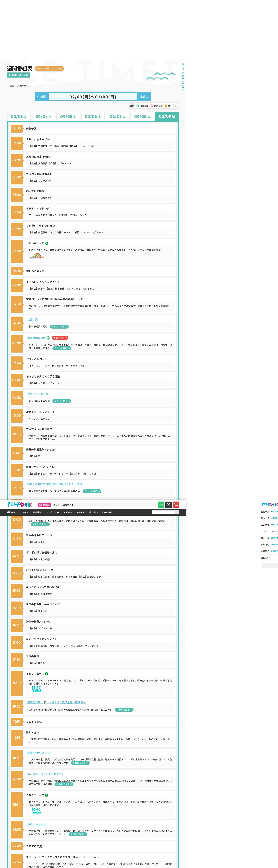278x868 pixels.
Task: Click 自社番組 badge on 21:54 BBCニュース
Action: [47, 795]
